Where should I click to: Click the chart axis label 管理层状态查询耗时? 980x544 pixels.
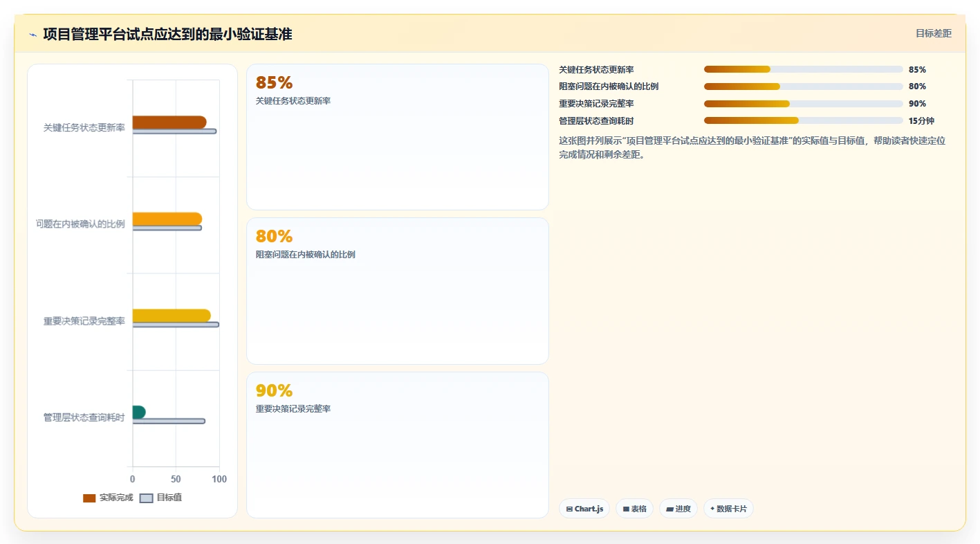(x=84, y=417)
